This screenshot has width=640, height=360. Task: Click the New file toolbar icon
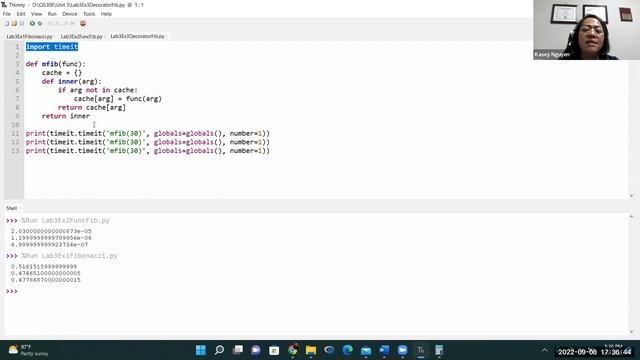tap(7, 24)
